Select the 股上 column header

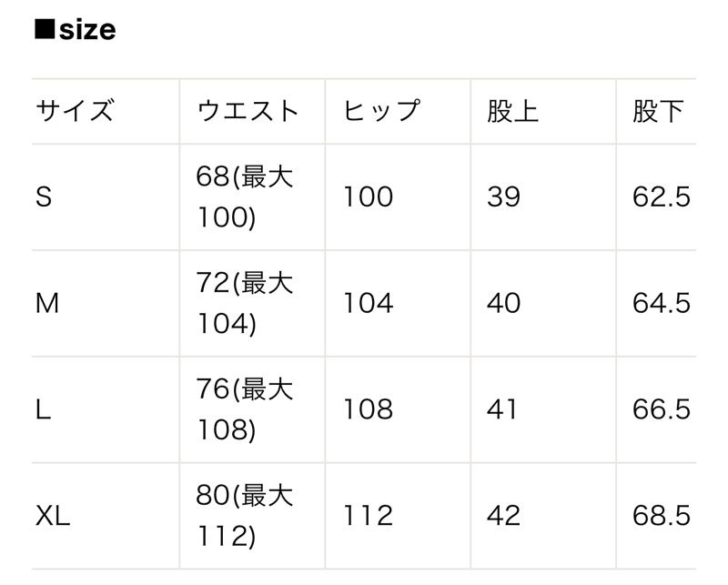coord(513,111)
